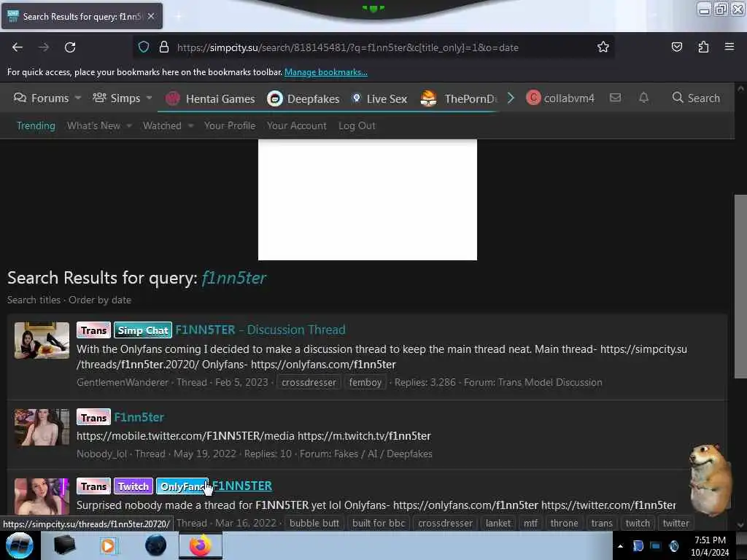Screen dimensions: 747x560
Task: Click the scrollbar down arrow
Action: pos(740,525)
